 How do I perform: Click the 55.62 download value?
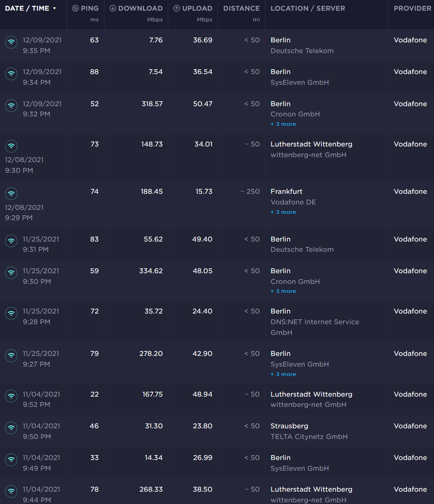(x=153, y=239)
